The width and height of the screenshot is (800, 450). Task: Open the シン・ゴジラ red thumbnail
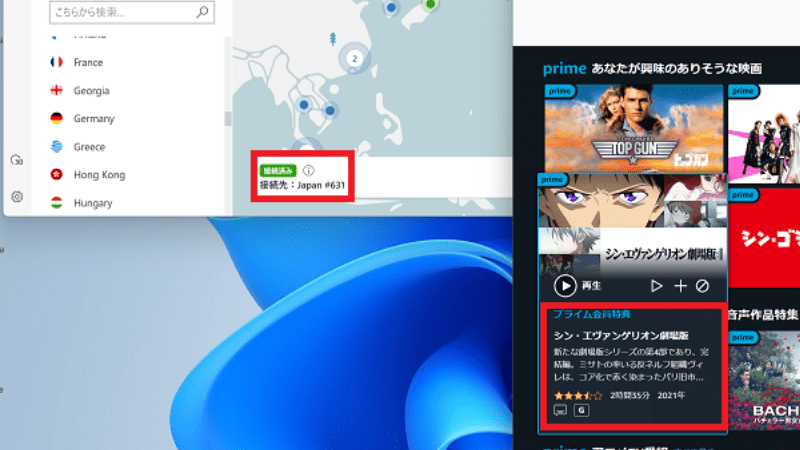click(x=764, y=238)
